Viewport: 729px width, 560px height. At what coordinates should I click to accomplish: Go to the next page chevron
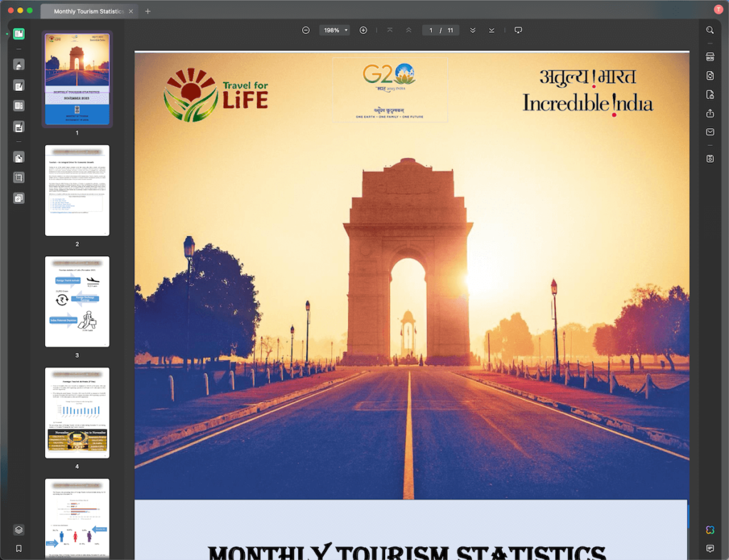point(473,30)
